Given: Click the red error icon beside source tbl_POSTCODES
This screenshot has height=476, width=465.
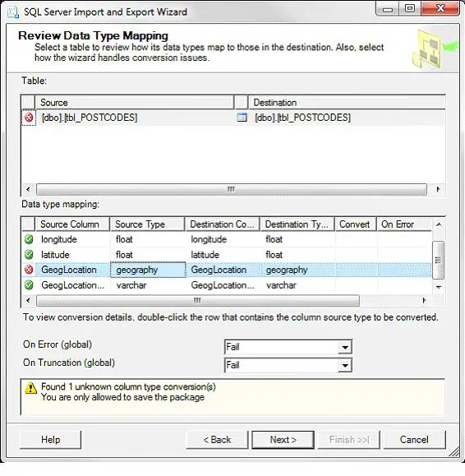Looking at the screenshot, I should 29,118.
